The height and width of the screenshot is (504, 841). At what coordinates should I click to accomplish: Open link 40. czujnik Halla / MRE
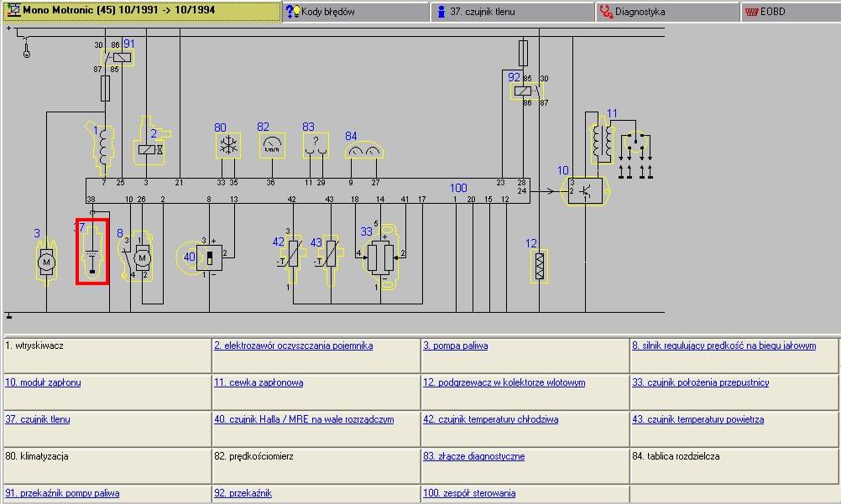304,419
